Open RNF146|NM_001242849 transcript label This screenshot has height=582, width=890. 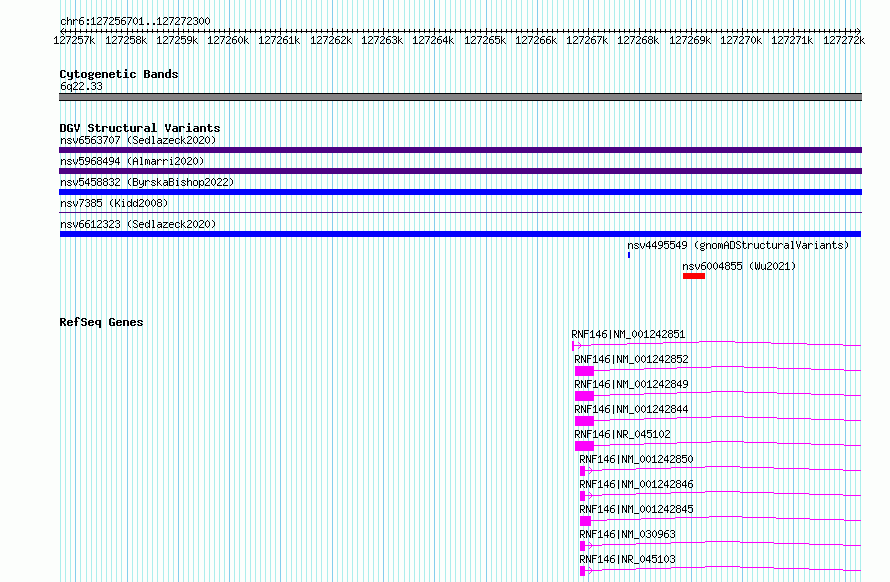pyautogui.click(x=631, y=384)
